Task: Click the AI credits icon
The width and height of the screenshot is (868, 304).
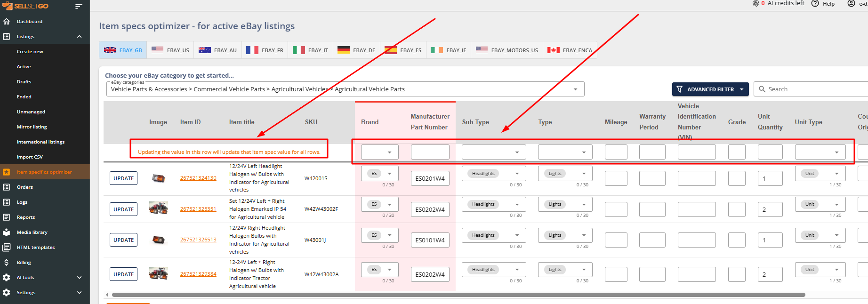Action: (755, 3)
